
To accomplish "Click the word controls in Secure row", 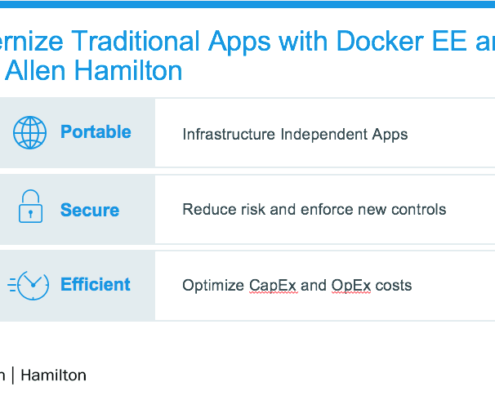I will coord(419,210).
